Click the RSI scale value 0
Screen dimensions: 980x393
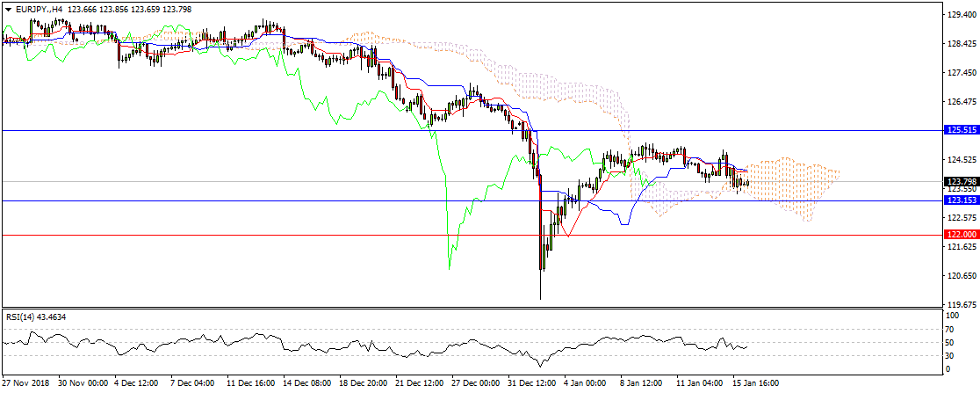(949, 369)
